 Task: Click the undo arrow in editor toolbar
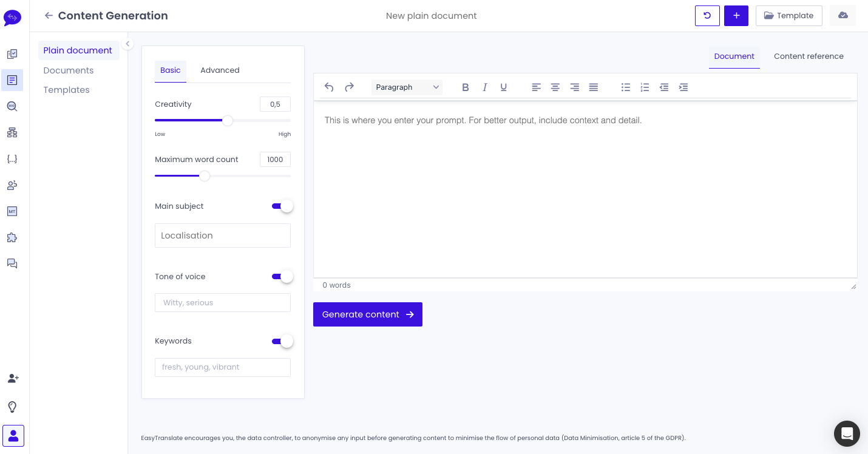coord(329,87)
